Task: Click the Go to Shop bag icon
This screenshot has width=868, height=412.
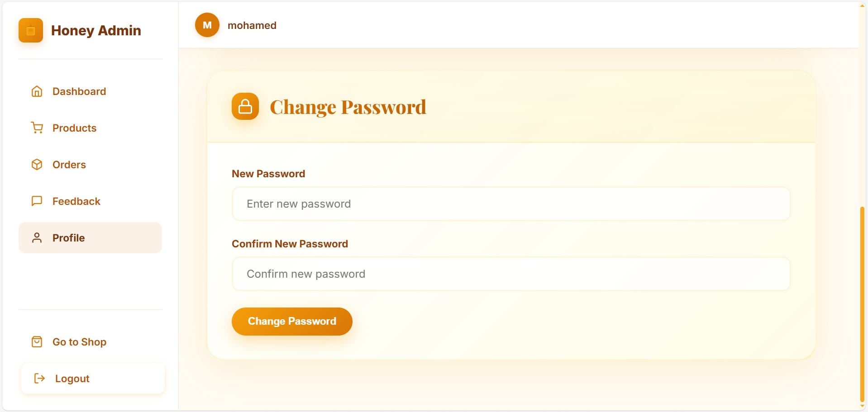Action: pyautogui.click(x=37, y=342)
